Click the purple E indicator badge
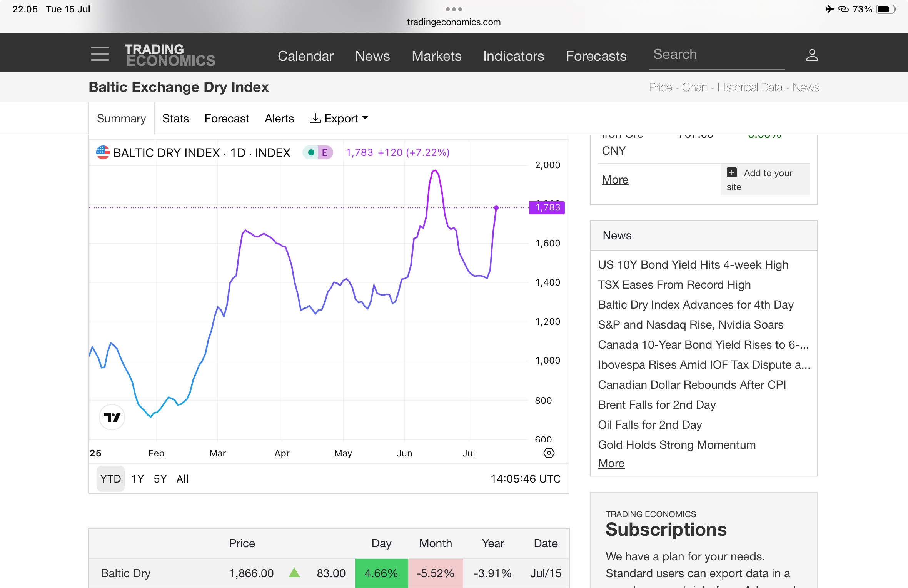This screenshot has width=908, height=588. 325,152
